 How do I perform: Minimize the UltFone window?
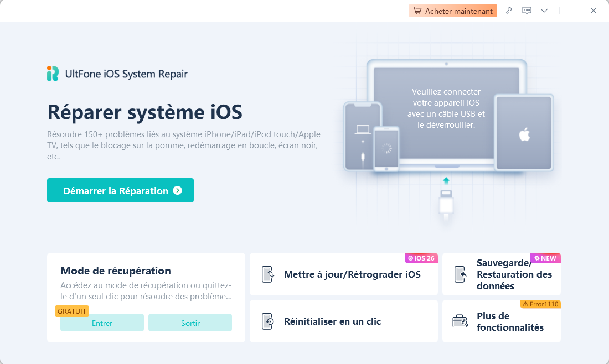pyautogui.click(x=576, y=11)
